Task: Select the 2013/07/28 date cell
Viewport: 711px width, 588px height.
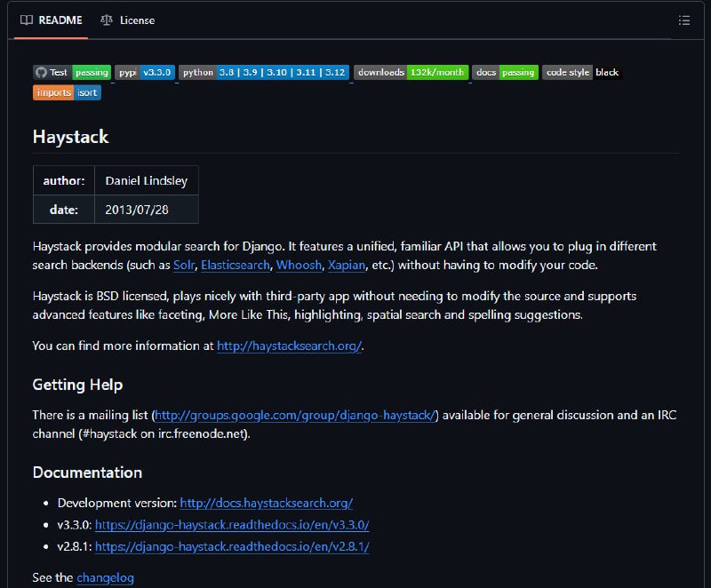Action: [147, 210]
